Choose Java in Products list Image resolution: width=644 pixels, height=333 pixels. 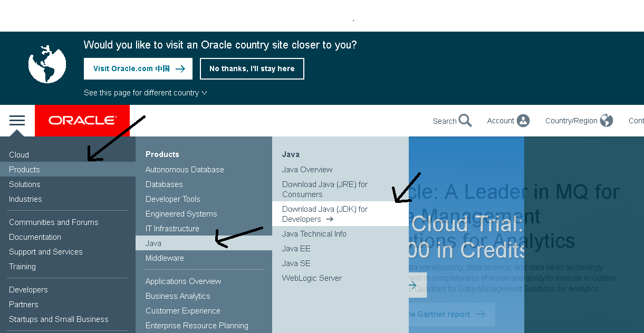[x=204, y=243]
